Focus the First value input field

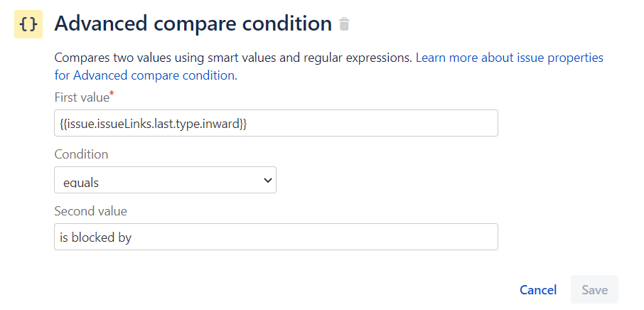tap(276, 123)
